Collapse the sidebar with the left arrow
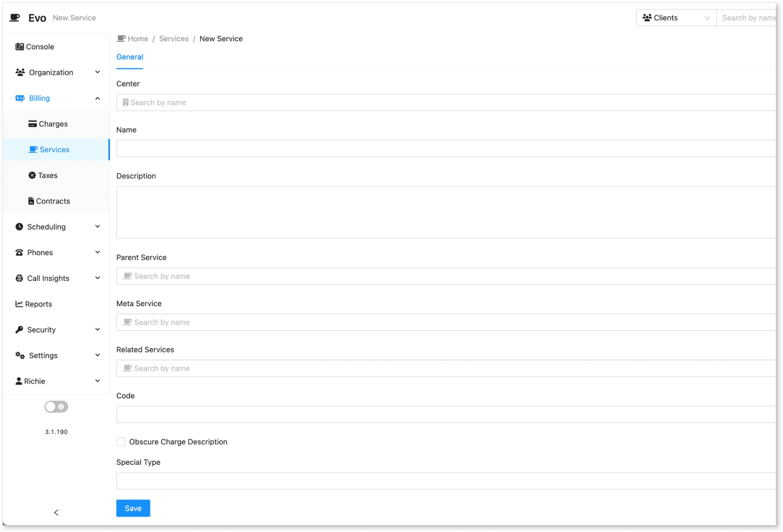 coord(56,512)
